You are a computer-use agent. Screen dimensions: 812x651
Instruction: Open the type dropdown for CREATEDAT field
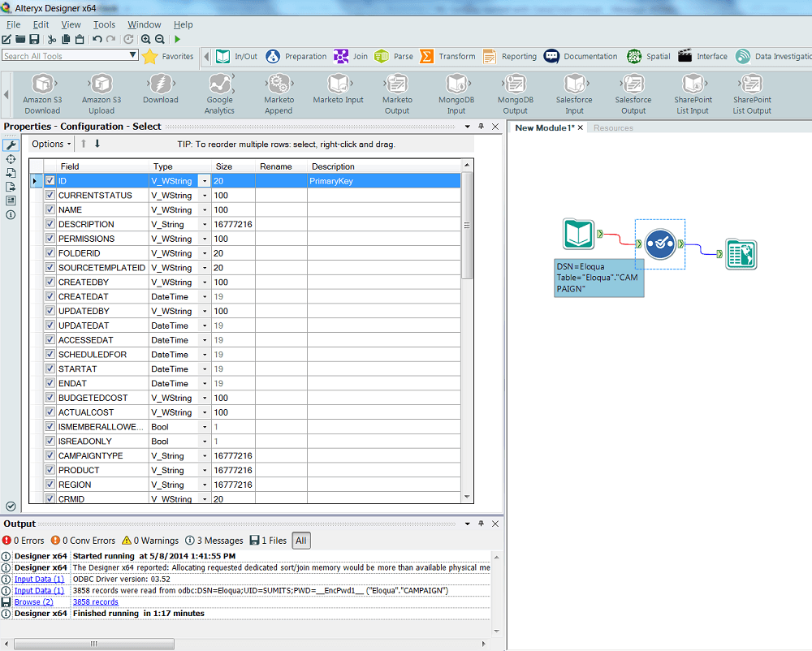point(205,297)
